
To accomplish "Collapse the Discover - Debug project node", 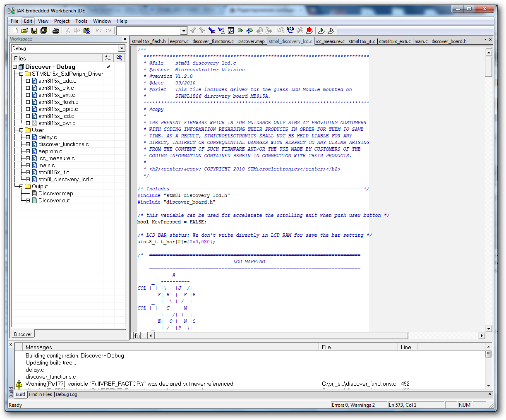I will coord(14,67).
